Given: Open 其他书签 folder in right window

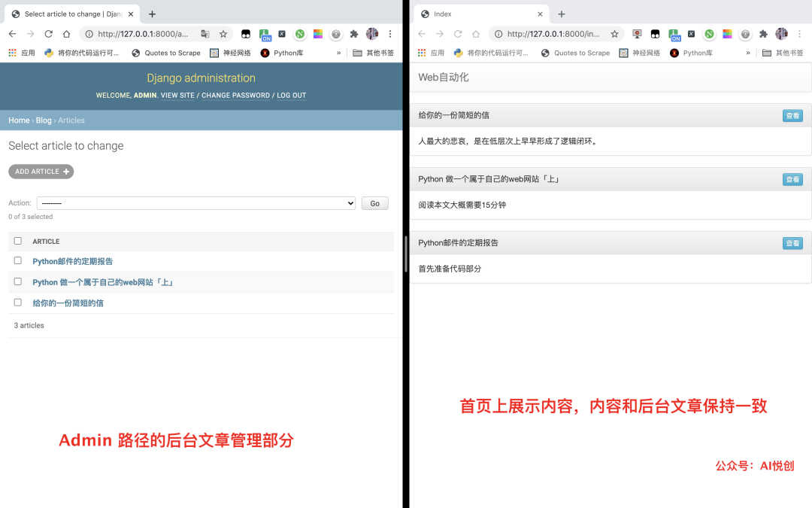Looking at the screenshot, I should tap(783, 53).
